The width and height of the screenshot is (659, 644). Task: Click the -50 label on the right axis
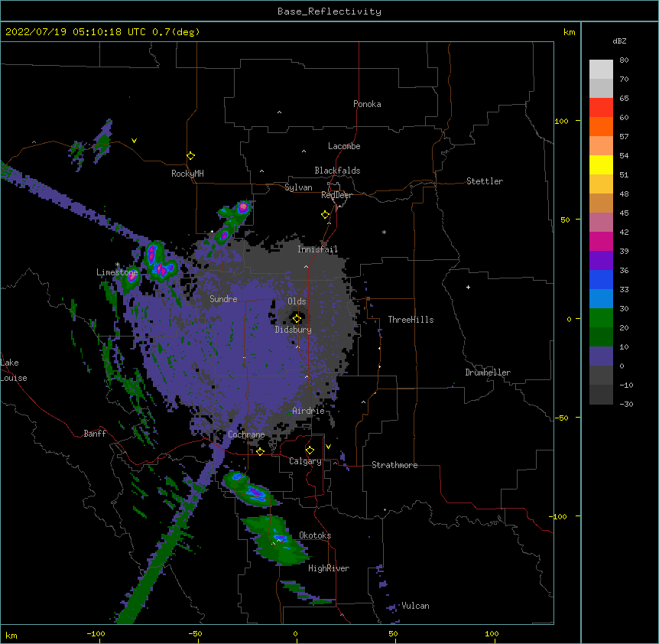[x=561, y=418]
